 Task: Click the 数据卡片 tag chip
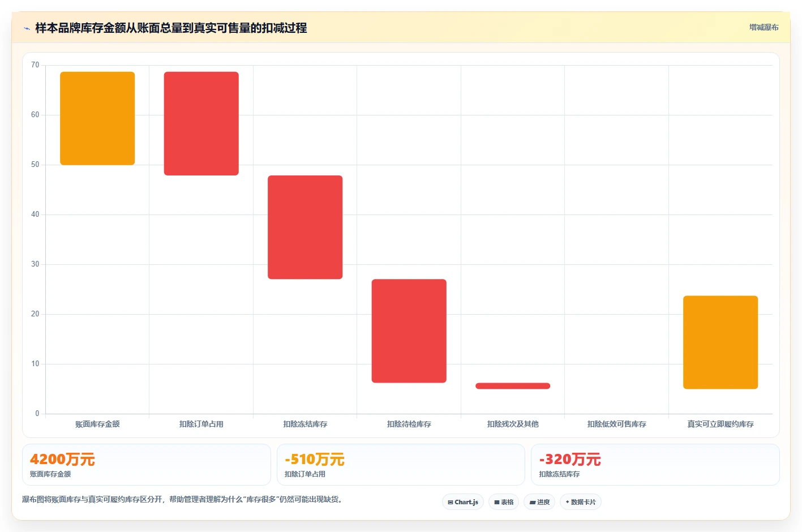pos(581,502)
